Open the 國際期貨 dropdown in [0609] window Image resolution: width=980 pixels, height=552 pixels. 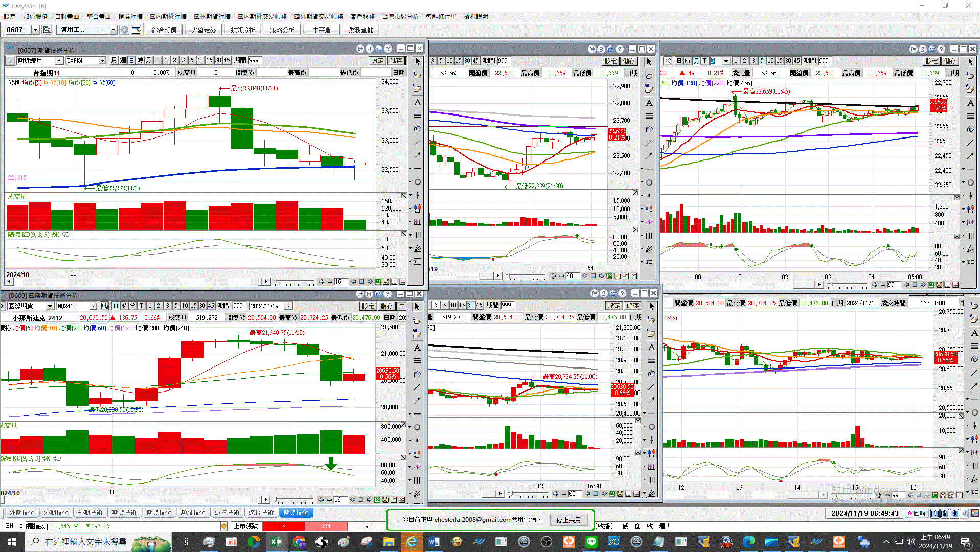point(50,306)
